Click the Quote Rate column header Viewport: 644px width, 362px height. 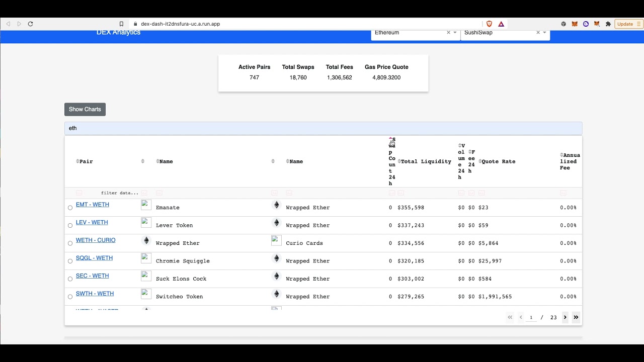[x=499, y=161]
